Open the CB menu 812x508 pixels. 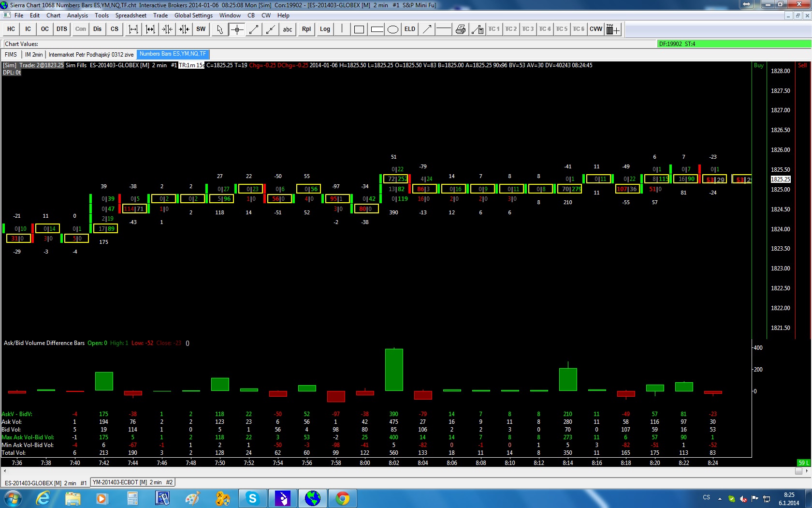click(x=251, y=15)
